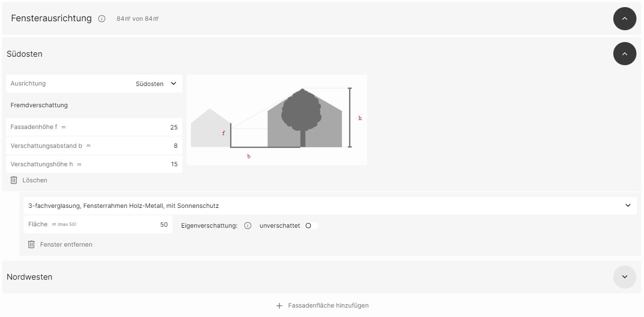The image size is (644, 317).
Task: Collapse the Fensterausrichtung section
Action: click(625, 19)
